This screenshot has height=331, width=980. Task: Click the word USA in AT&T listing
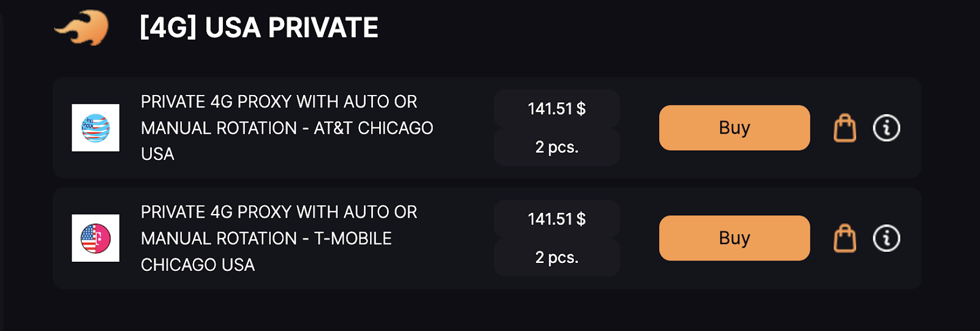pyautogui.click(x=157, y=154)
